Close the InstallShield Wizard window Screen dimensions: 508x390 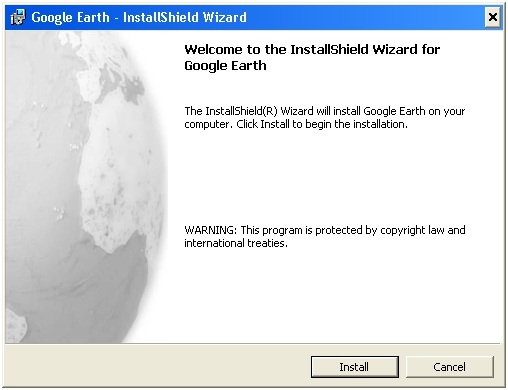click(x=492, y=17)
